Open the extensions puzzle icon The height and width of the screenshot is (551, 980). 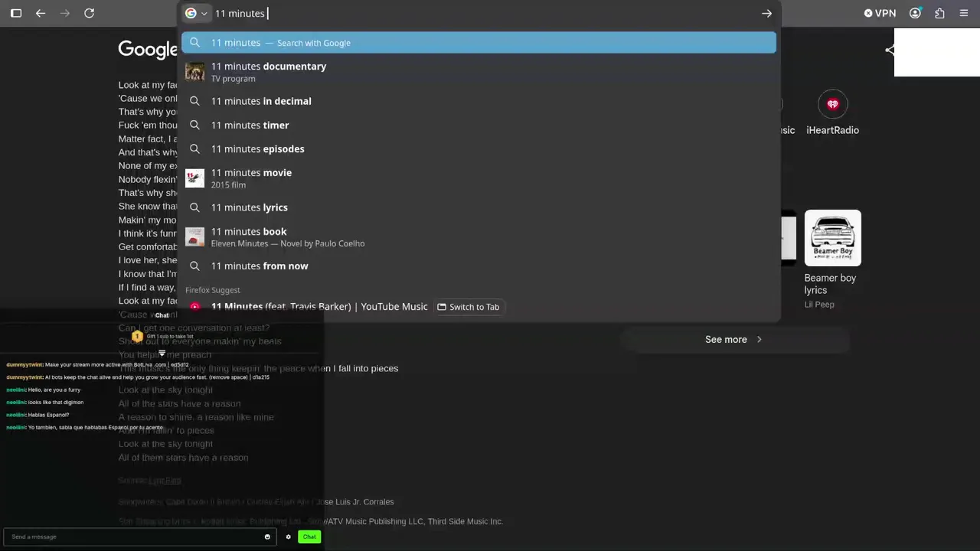(939, 13)
